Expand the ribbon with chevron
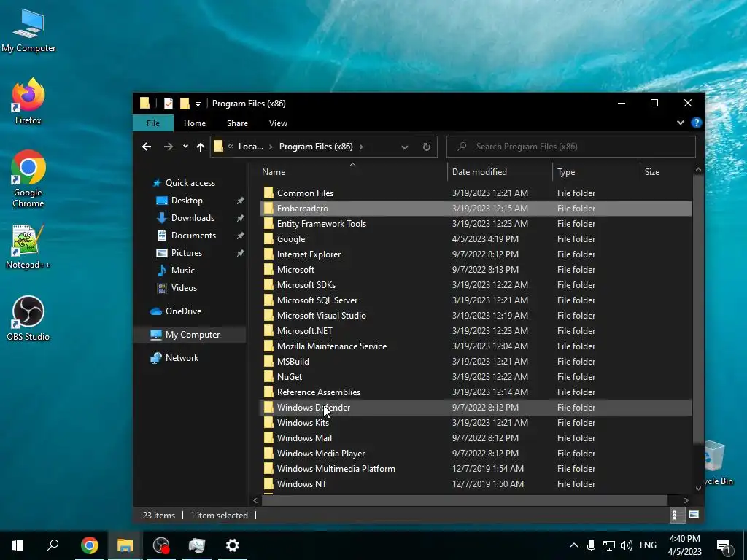 point(681,122)
